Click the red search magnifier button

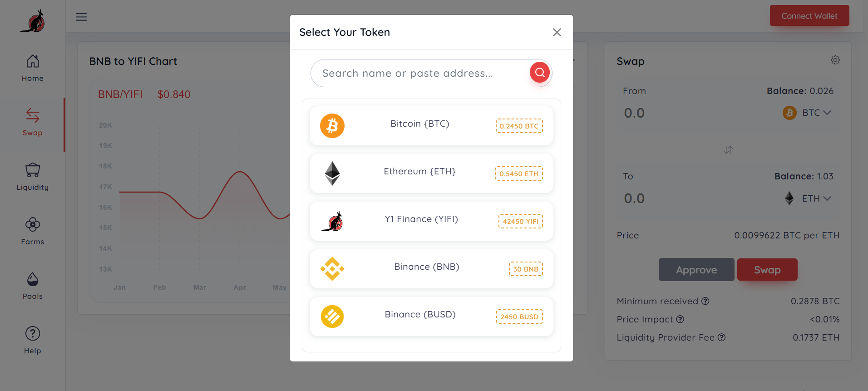click(539, 73)
